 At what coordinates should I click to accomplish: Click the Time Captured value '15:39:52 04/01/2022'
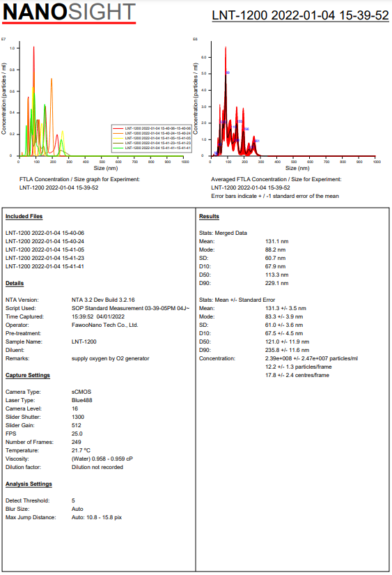click(x=97, y=317)
